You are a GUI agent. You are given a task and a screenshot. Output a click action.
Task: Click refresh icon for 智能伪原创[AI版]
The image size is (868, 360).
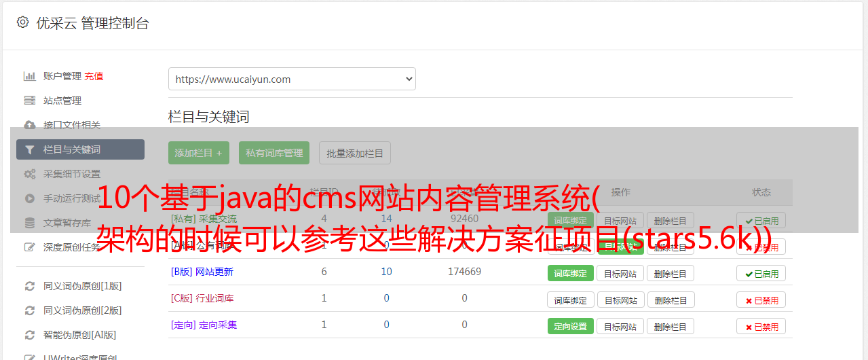(x=30, y=335)
